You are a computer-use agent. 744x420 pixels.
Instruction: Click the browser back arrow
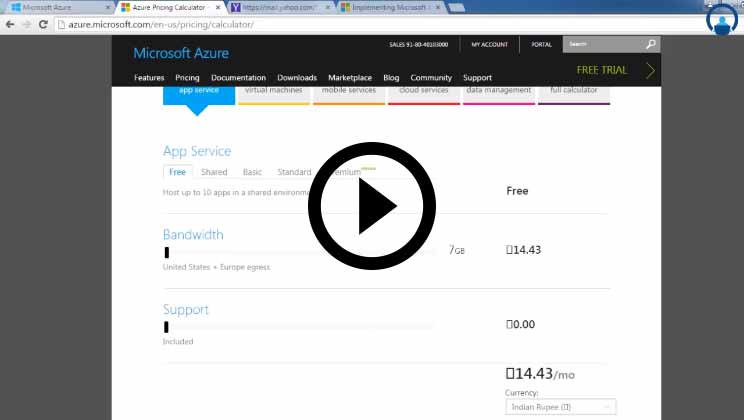(x=9, y=24)
